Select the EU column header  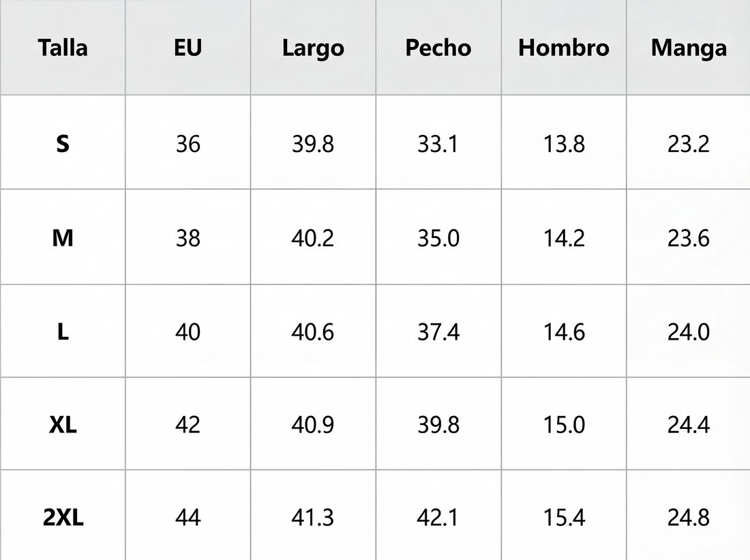pyautogui.click(x=188, y=48)
